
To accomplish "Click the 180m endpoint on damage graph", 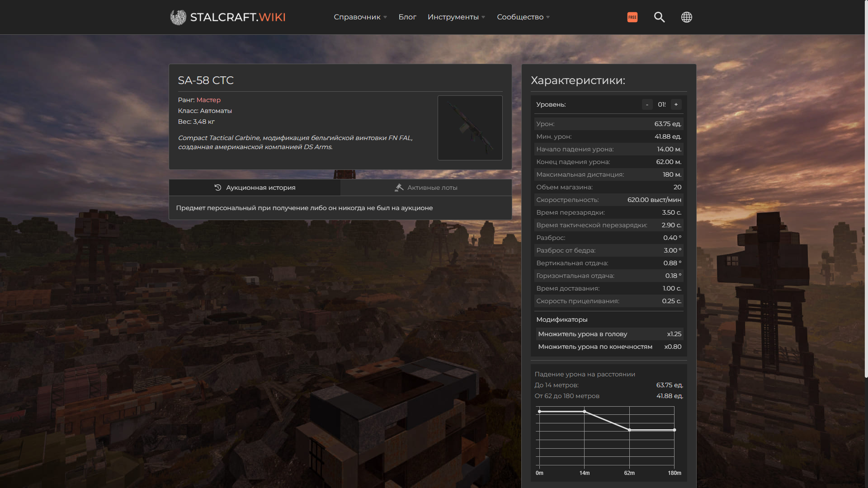I will coord(675,430).
